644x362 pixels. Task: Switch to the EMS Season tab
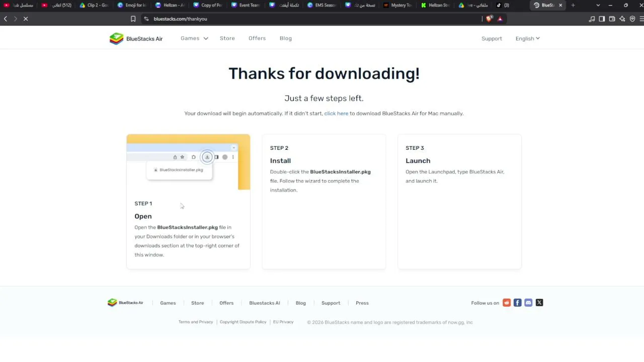pos(322,5)
